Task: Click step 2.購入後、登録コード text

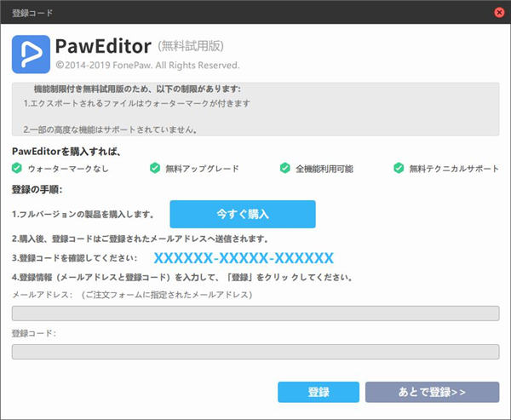Action: [x=141, y=239]
